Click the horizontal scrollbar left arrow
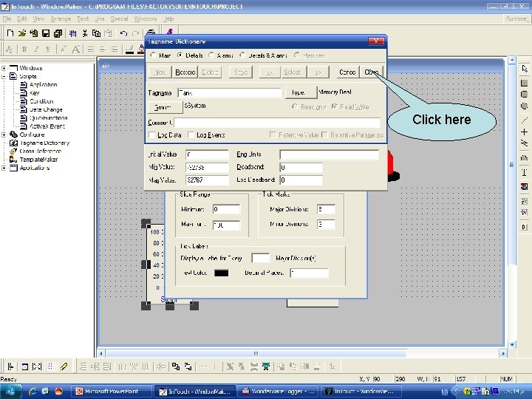The width and height of the screenshot is (532, 399). (101, 353)
